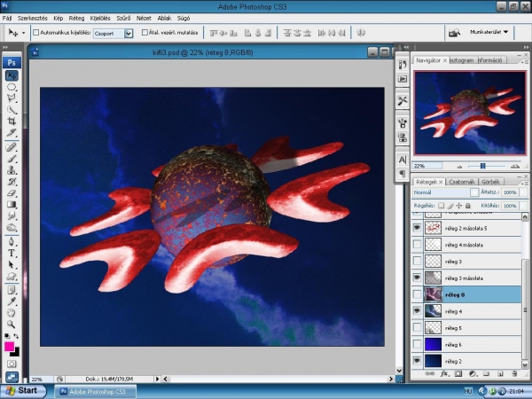Image resolution: width=532 pixels, height=399 pixels.
Task: Open the Réteg menu
Action: (76, 19)
